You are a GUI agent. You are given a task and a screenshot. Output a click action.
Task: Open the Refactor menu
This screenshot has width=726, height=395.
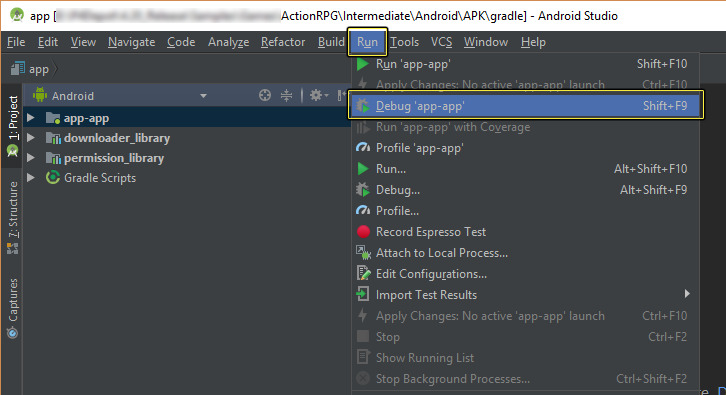tap(283, 42)
